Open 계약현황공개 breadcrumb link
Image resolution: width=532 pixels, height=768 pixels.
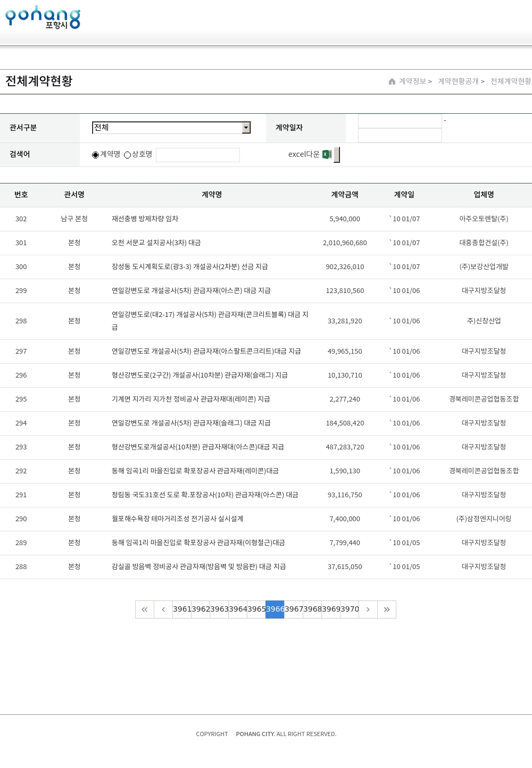point(458,81)
